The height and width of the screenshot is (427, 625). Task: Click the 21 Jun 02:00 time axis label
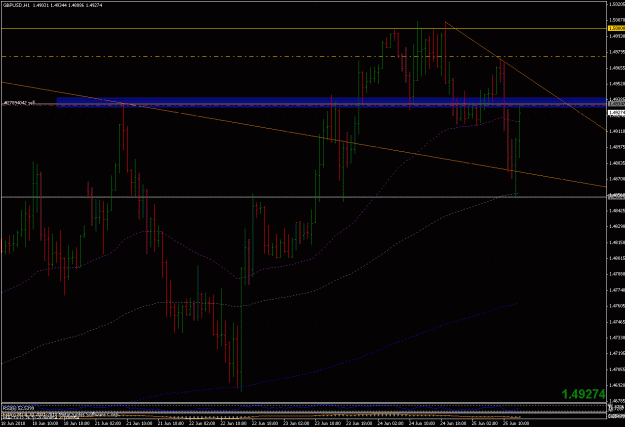click(x=110, y=423)
